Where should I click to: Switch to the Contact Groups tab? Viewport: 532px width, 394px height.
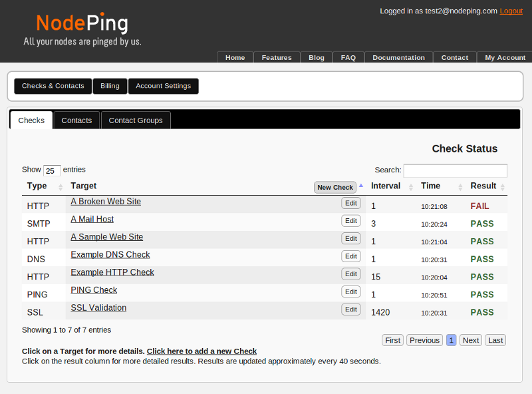click(136, 120)
